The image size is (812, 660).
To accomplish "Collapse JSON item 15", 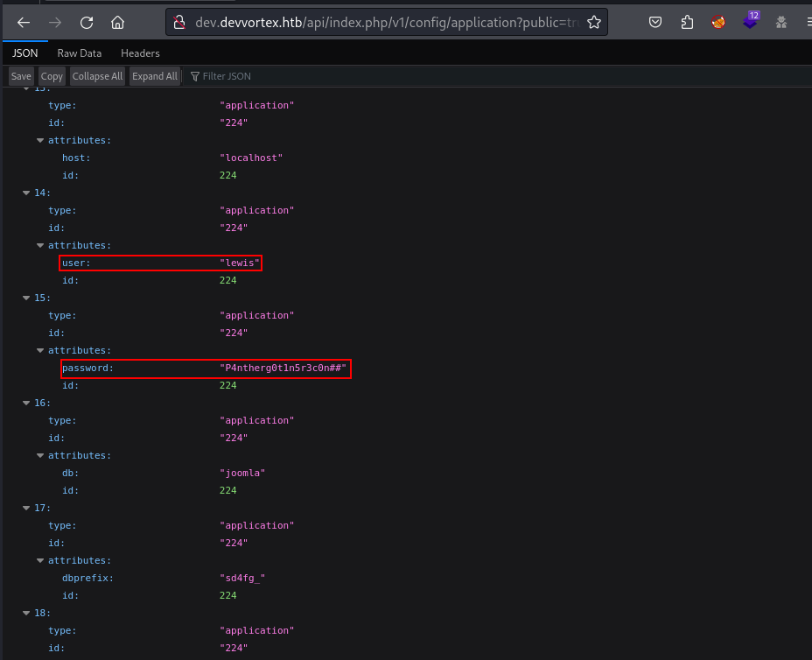I will 26,298.
